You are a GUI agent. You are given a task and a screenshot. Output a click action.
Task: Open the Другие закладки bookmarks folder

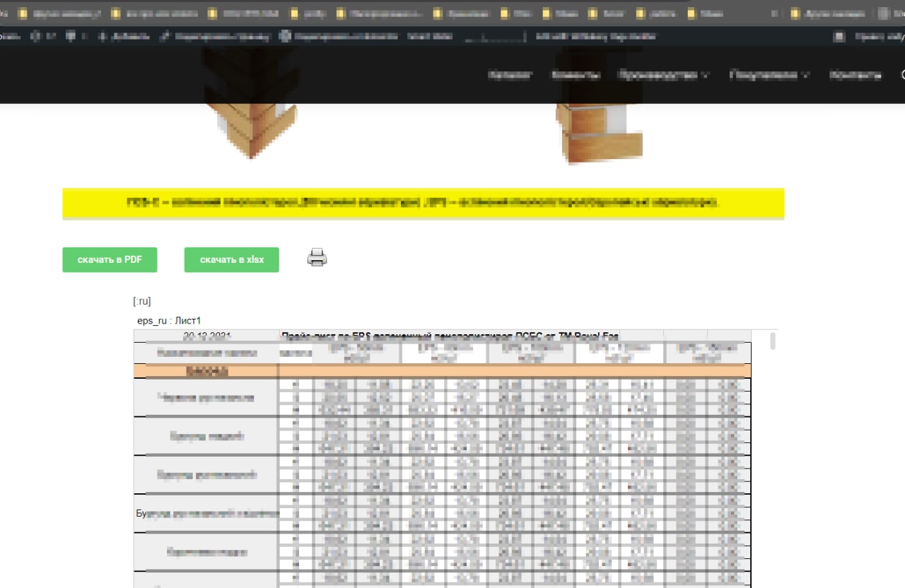(828, 13)
